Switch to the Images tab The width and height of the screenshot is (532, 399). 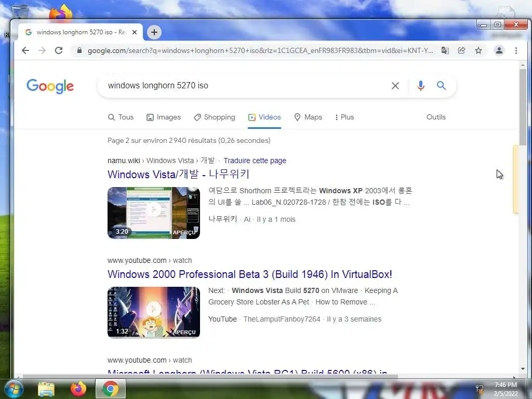164,117
